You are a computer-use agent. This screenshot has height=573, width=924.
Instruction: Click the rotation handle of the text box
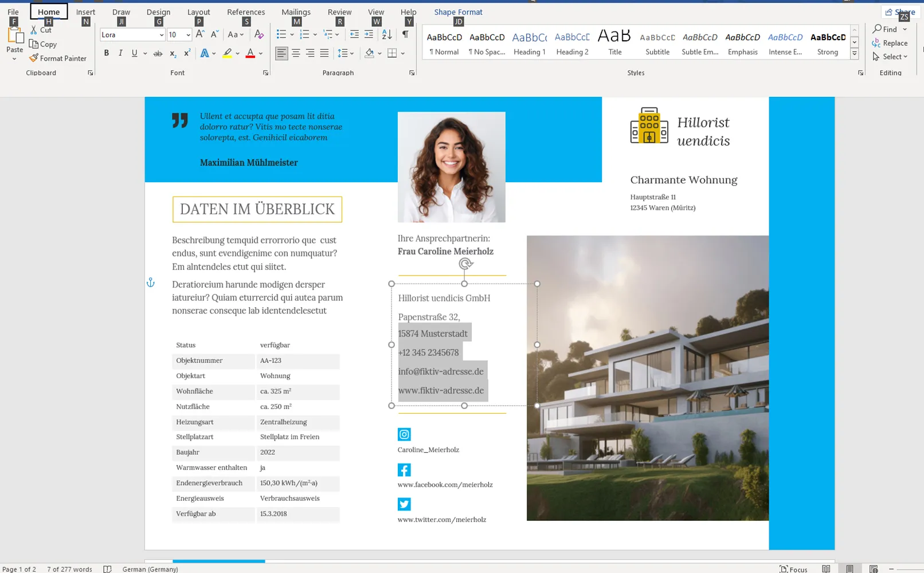[x=465, y=264]
